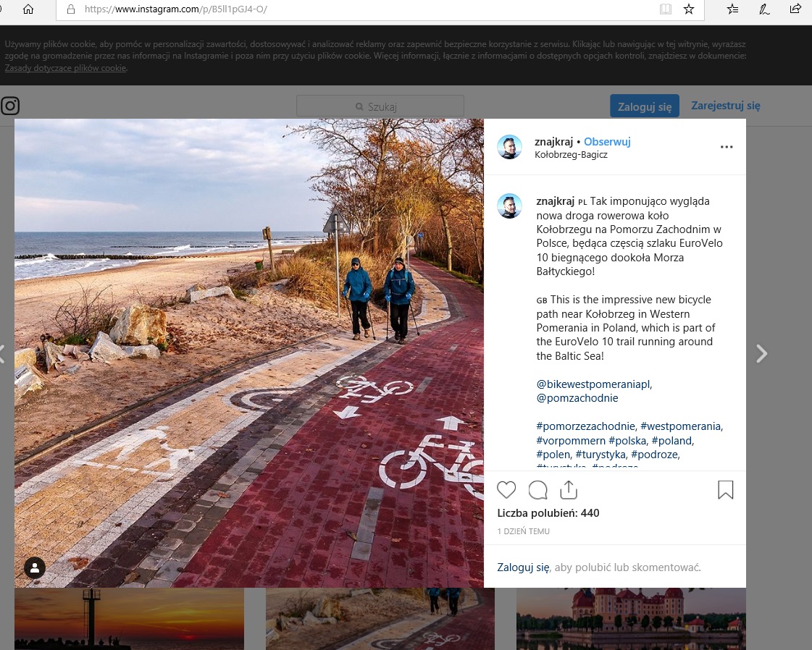This screenshot has width=812, height=650.
Task: Click the heart like icon
Action: [x=506, y=490]
